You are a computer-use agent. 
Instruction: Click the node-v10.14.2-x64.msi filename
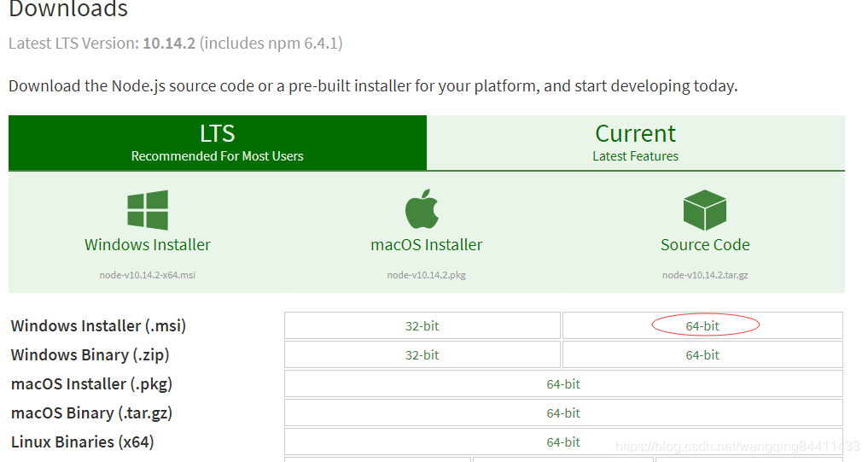pos(148,275)
